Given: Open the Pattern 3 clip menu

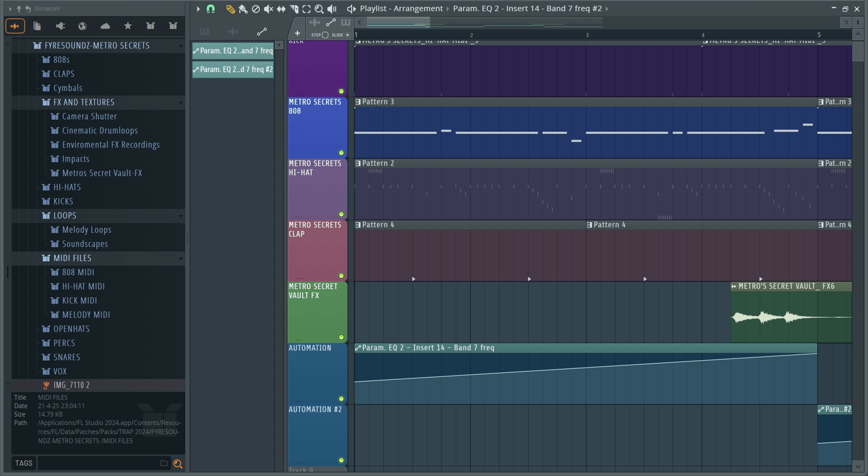Looking at the screenshot, I should tap(358, 102).
